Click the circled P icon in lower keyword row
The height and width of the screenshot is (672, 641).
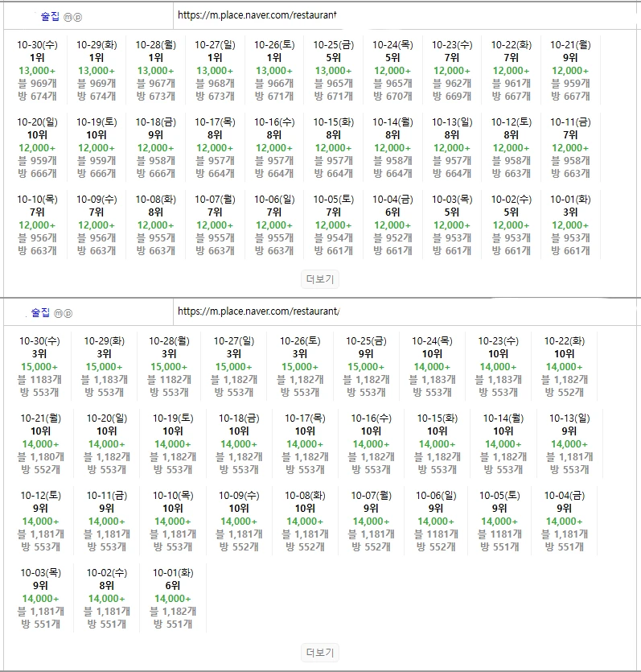point(68,313)
